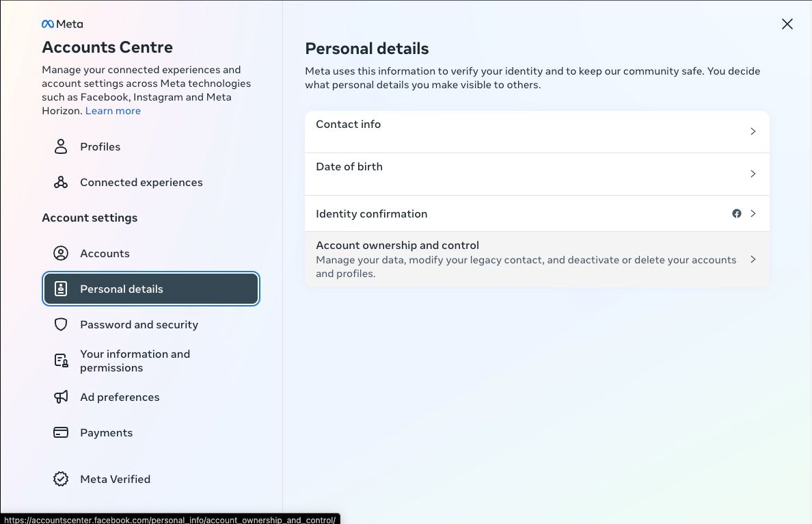Click the Password and security shield icon

(x=61, y=324)
